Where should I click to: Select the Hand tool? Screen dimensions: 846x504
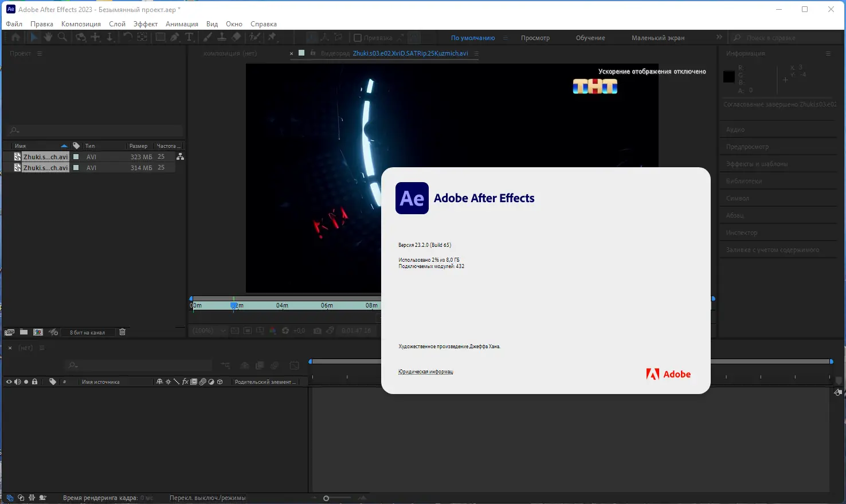point(48,37)
